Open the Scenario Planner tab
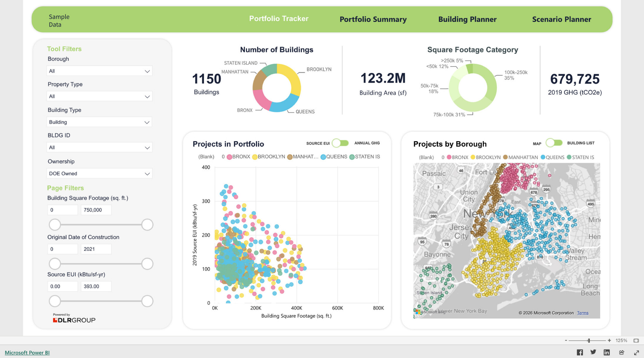This screenshot has width=644, height=358. point(562,19)
